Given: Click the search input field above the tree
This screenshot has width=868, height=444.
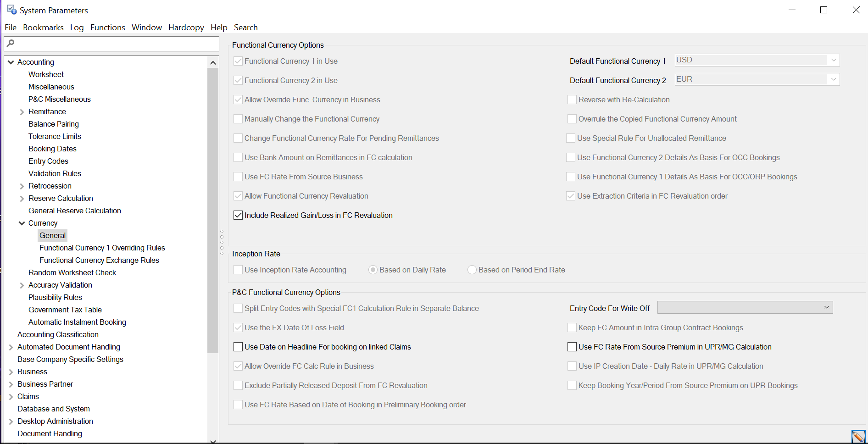Looking at the screenshot, I should click(115, 44).
